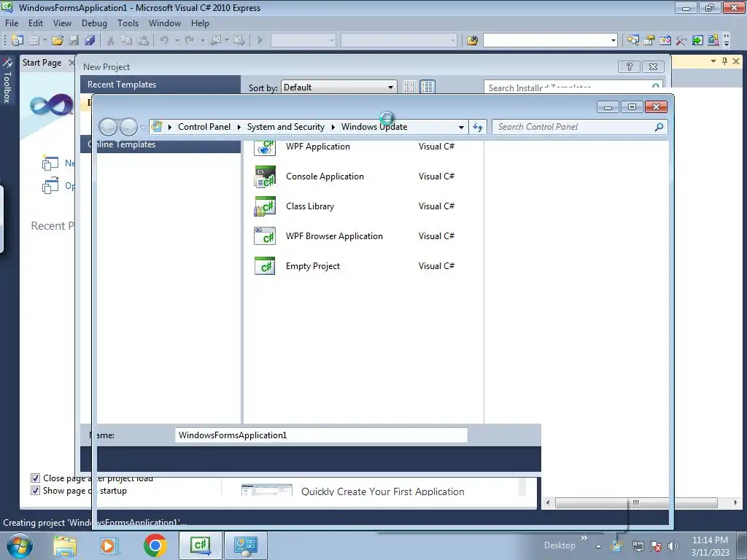
Task: Open the Sort by Default dropdown
Action: [338, 87]
